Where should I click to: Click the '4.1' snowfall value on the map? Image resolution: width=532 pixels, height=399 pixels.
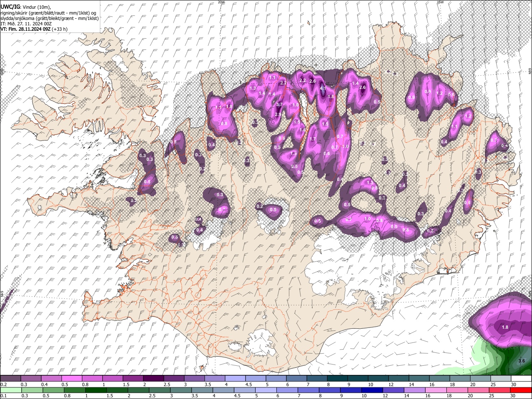[x=323, y=88]
